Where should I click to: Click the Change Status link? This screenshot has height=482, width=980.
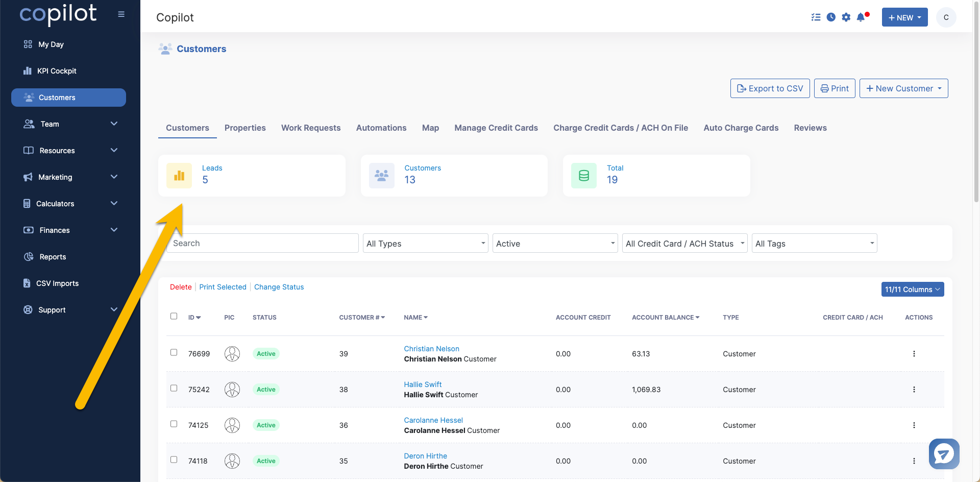point(279,287)
